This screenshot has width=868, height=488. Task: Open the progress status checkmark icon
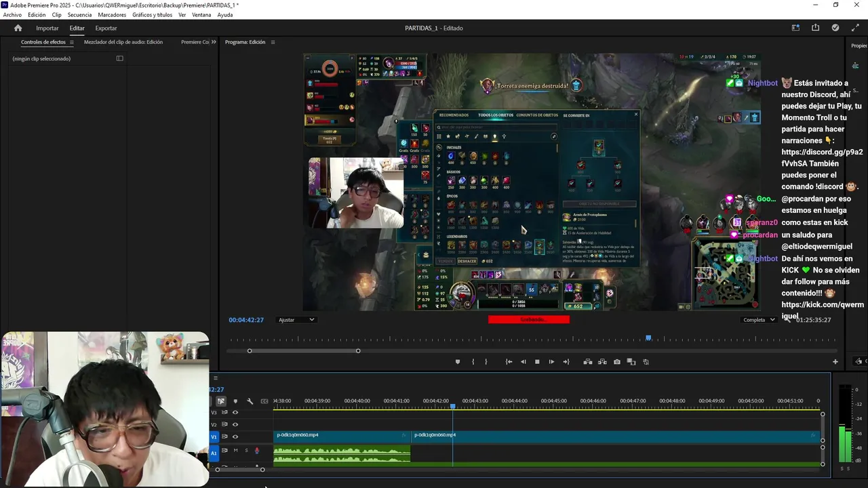point(835,28)
